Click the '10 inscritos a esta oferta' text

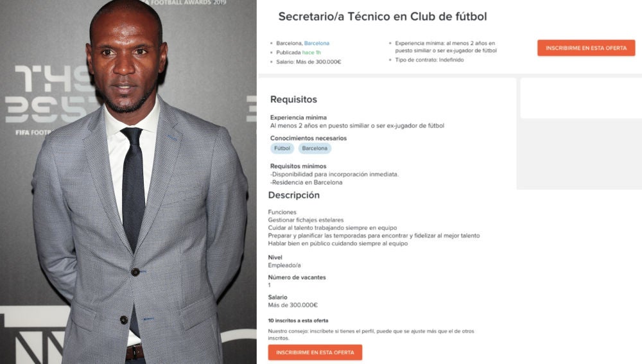298,320
